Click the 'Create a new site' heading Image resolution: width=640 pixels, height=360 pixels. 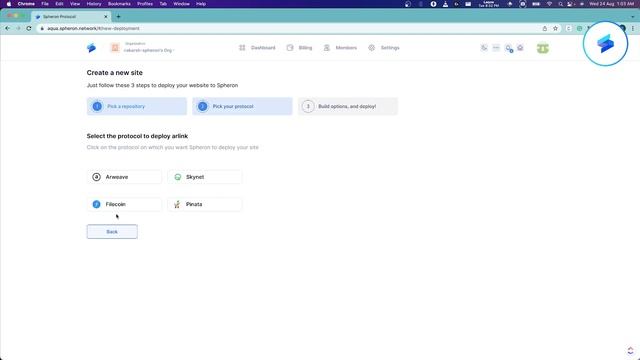pos(115,73)
